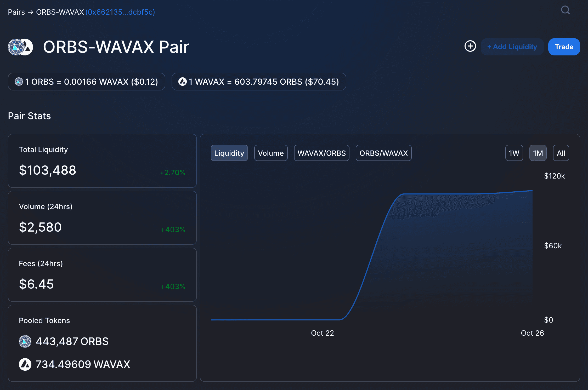Click the circled plus icon beside Add Liquidity
Image resolution: width=588 pixels, height=390 pixels.
pos(470,46)
